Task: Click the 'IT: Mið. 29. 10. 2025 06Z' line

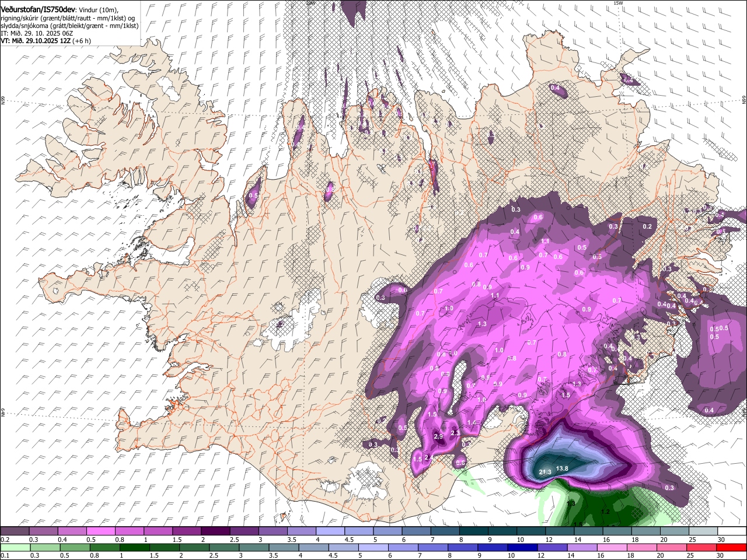Action: click(37, 33)
